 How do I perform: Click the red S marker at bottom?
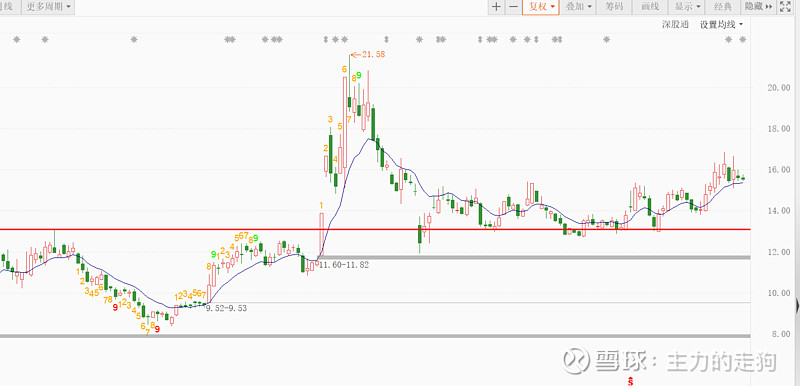click(631, 381)
